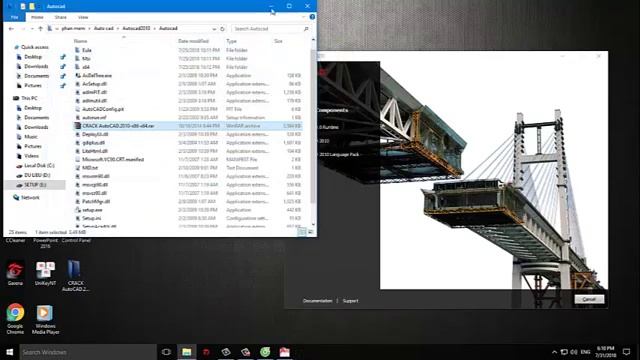
Task: Select the Microsoft.VC90.CRT.manifest file
Action: [113, 160]
